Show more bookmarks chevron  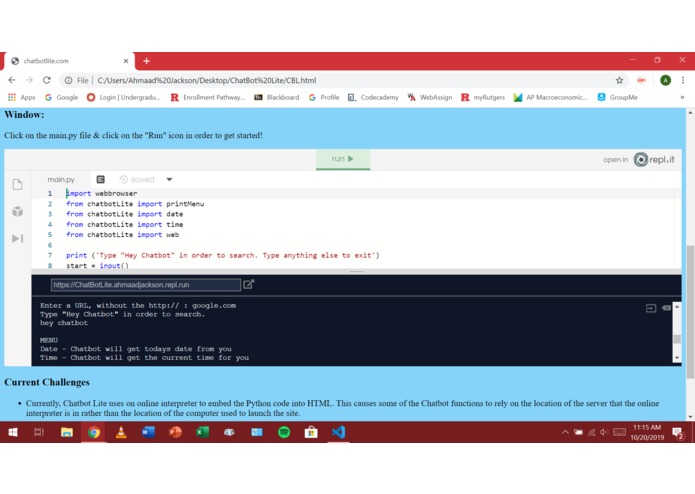pyautogui.click(x=682, y=97)
